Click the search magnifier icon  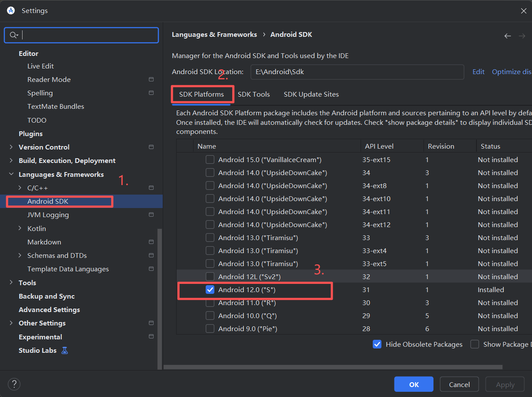pos(13,35)
